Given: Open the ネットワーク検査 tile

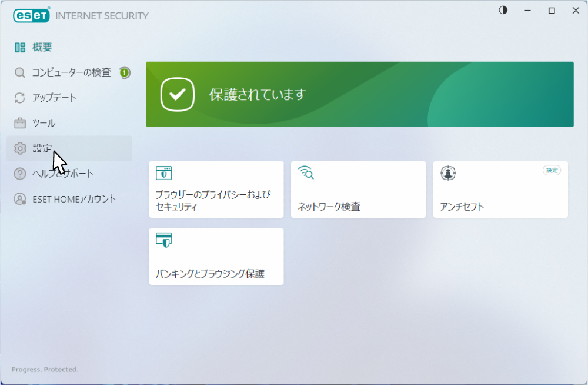Looking at the screenshot, I should [358, 190].
